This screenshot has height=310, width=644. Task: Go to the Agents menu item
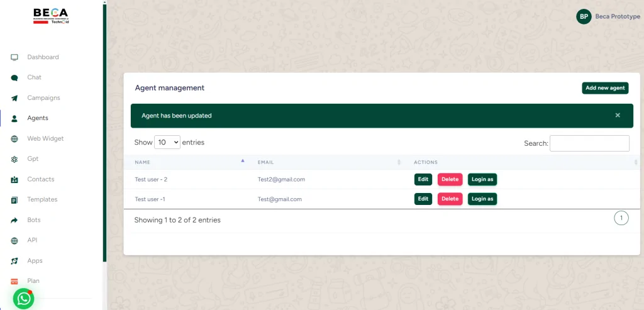click(x=38, y=118)
